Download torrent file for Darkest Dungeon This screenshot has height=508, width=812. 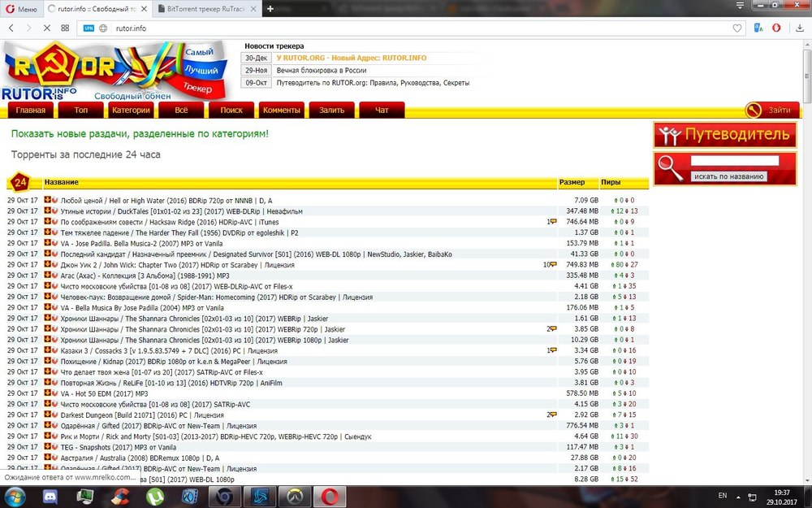point(47,415)
